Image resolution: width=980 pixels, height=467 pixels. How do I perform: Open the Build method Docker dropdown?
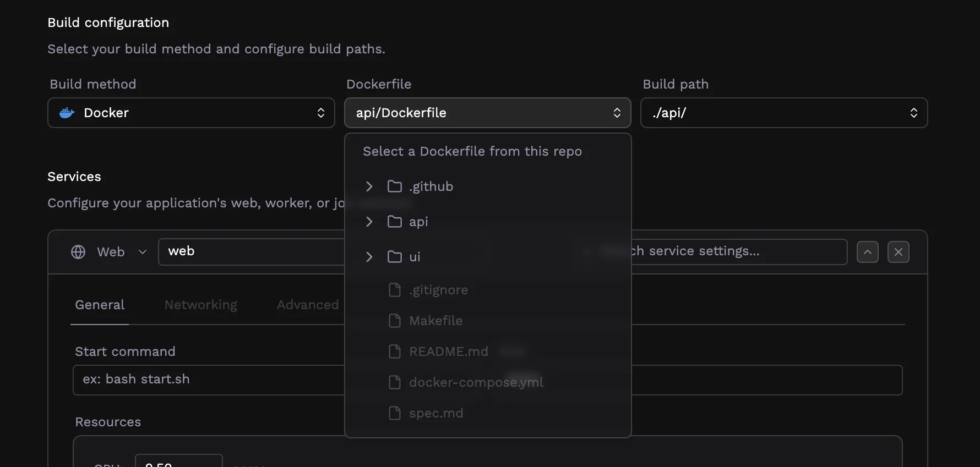point(191,113)
